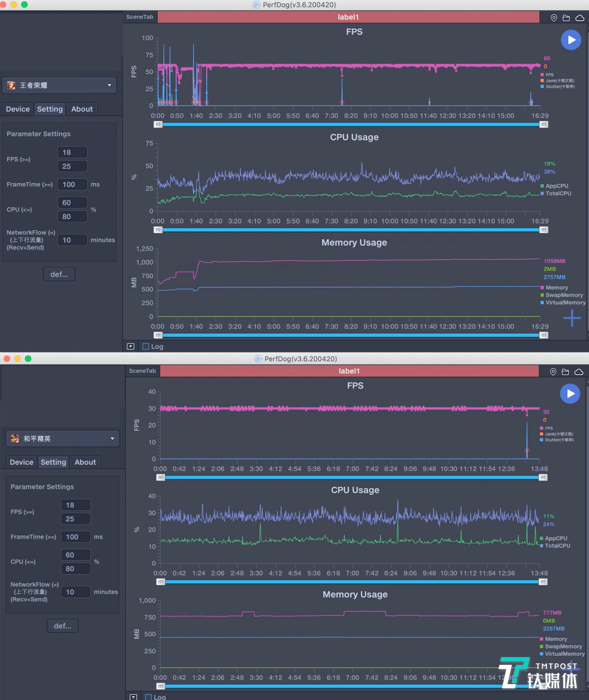Toggle the Jank legend entry in upper FPS chart

pyautogui.click(x=557, y=80)
